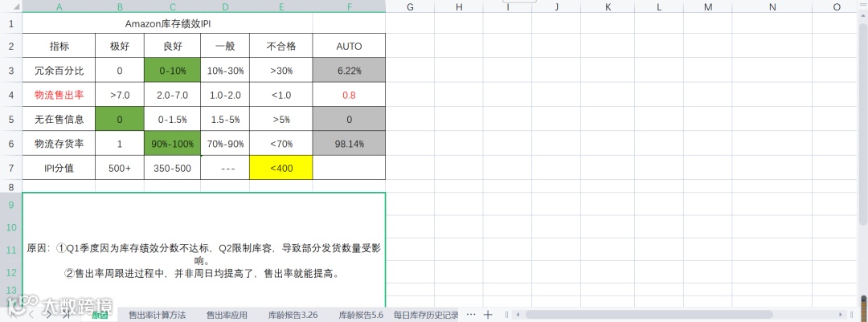Select the 70%-90% cell
Viewport: 868px width, 322px height.
point(225,144)
